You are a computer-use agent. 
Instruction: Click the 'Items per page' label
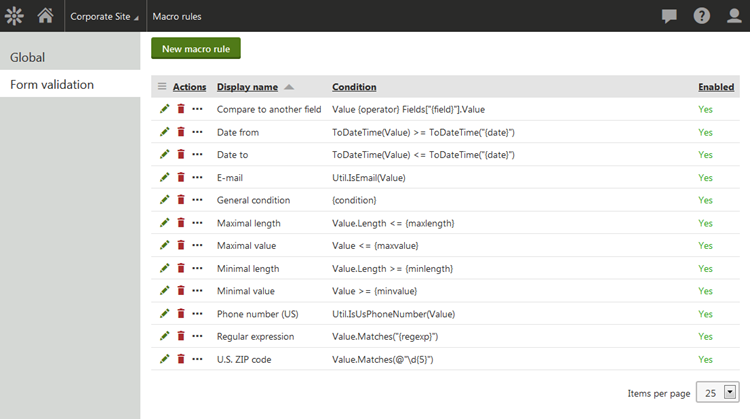coord(659,393)
